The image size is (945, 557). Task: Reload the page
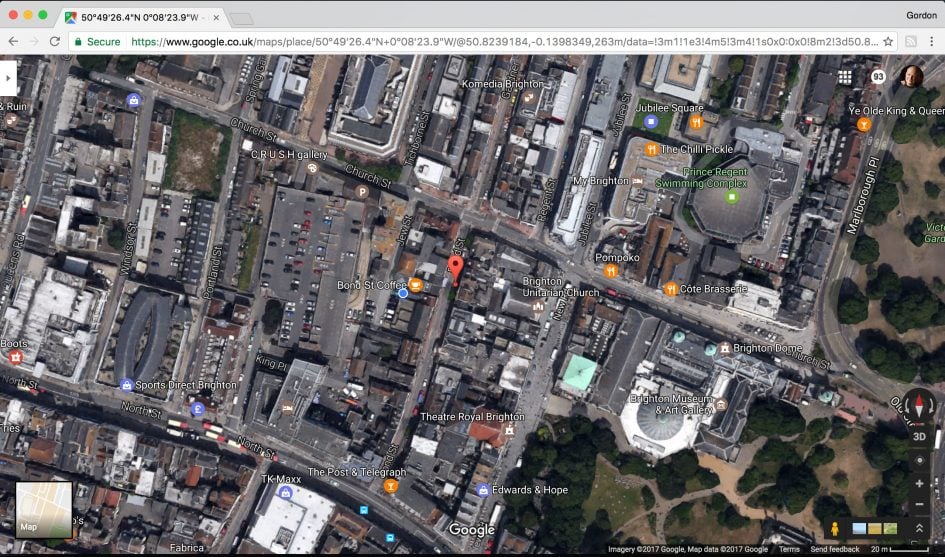point(55,42)
